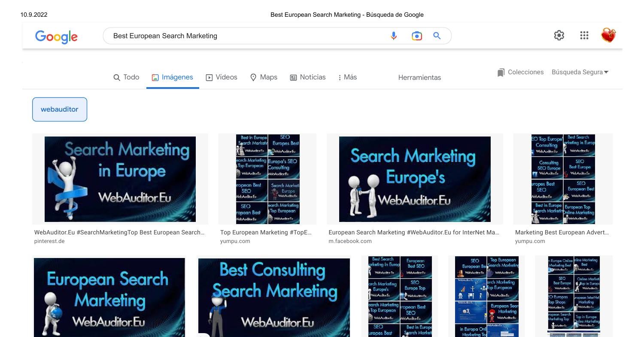The image size is (644, 337).
Task: Click the play icon beside Vídeos
Action: pos(209,77)
